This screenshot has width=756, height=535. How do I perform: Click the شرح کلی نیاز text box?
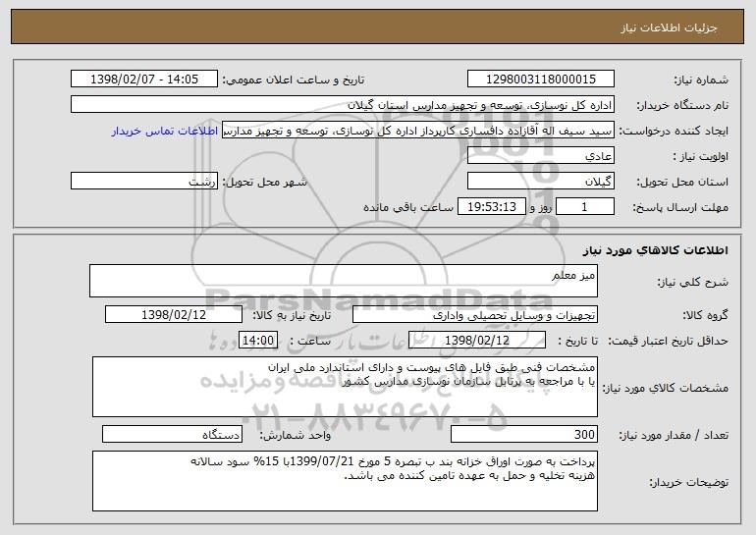pos(344,281)
